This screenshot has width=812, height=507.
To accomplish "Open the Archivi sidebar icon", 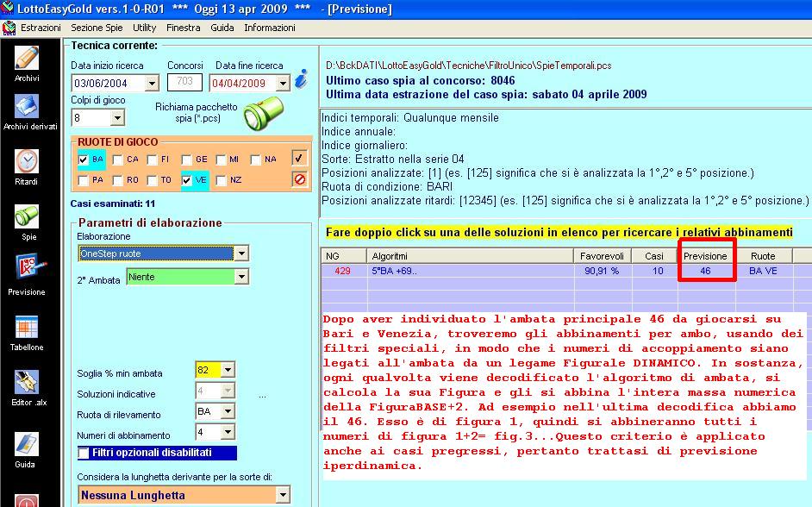I will point(27,58).
